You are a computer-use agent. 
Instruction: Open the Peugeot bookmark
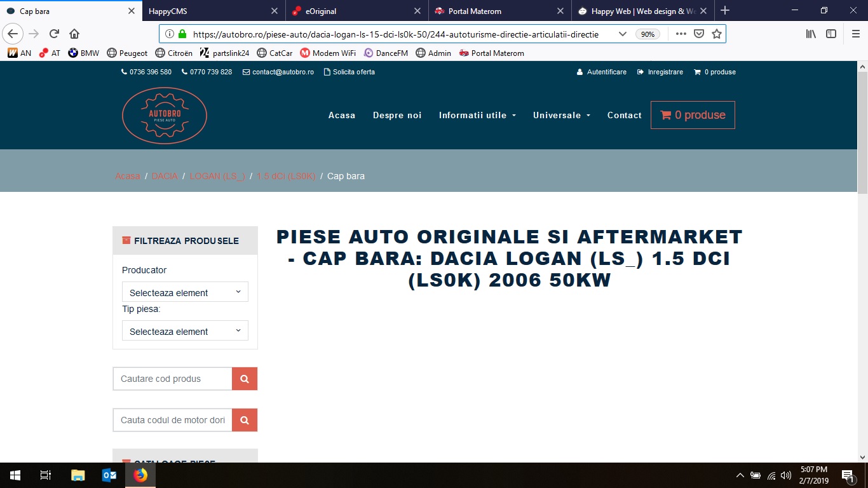tap(127, 53)
